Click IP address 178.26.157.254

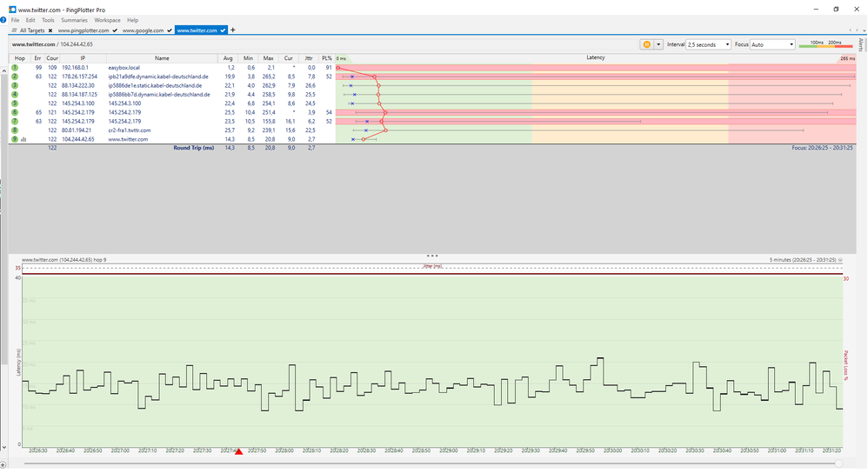[x=79, y=77]
